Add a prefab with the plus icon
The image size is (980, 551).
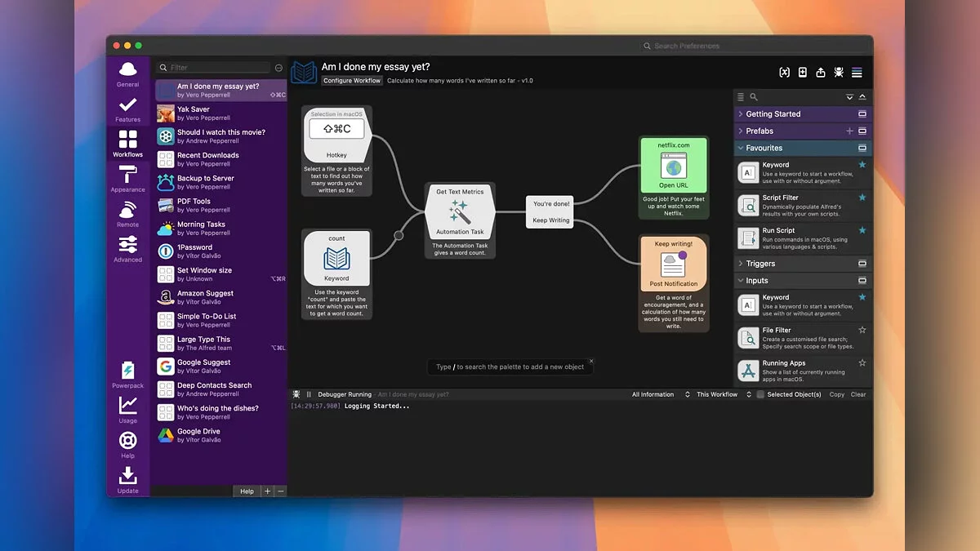tap(849, 131)
